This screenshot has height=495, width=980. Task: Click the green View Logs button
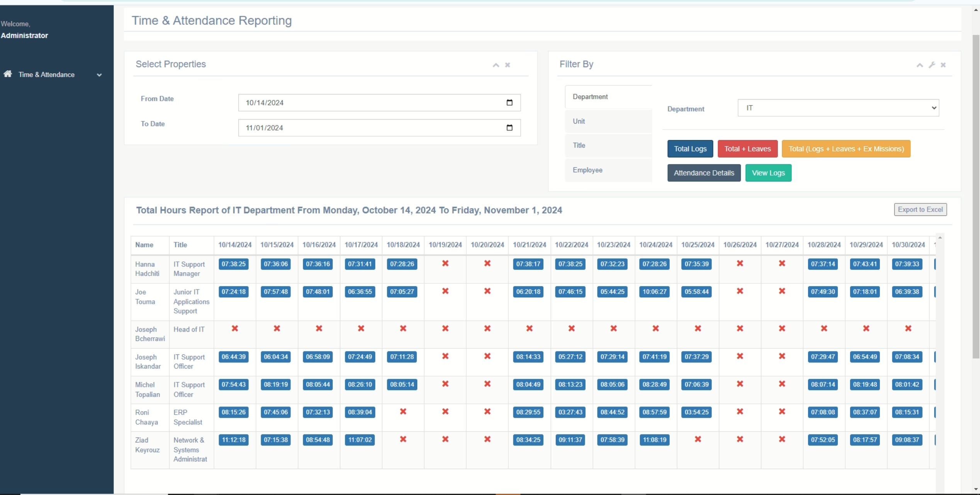pos(768,173)
